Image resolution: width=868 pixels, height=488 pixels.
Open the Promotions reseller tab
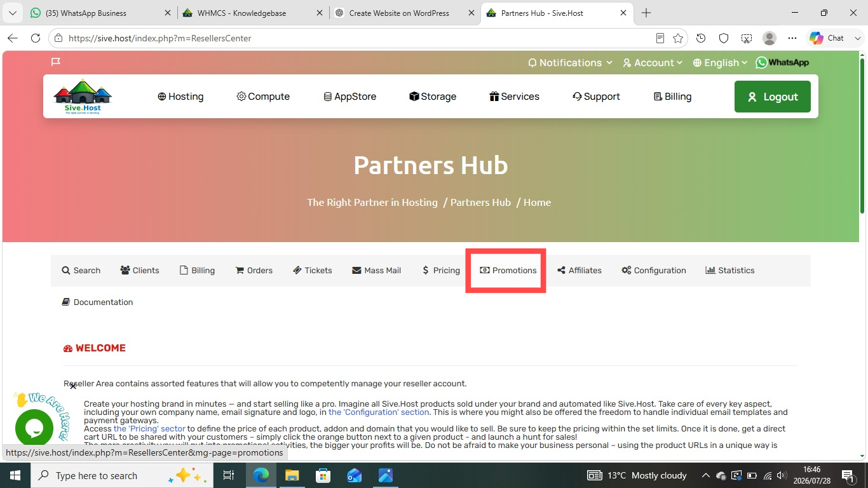point(508,271)
